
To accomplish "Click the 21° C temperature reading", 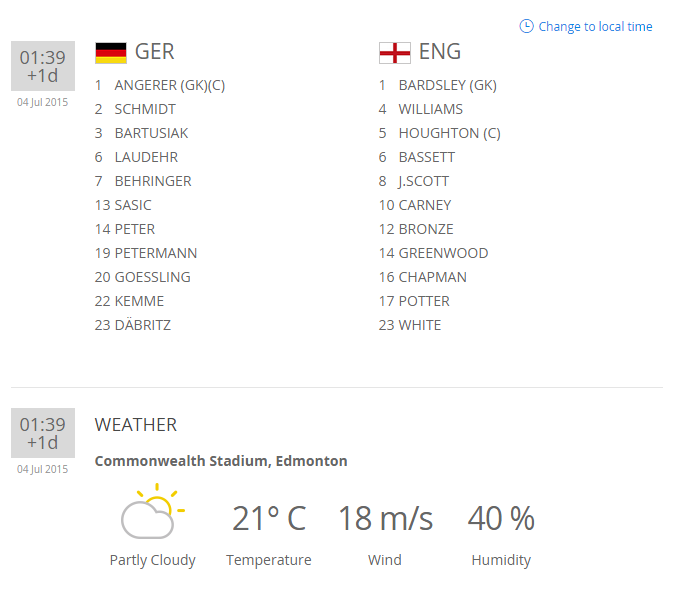I will pyautogui.click(x=269, y=519).
